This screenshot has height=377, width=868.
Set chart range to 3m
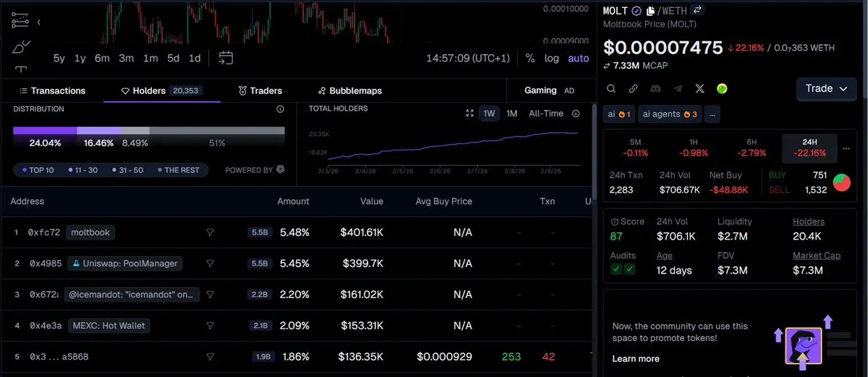[127, 58]
